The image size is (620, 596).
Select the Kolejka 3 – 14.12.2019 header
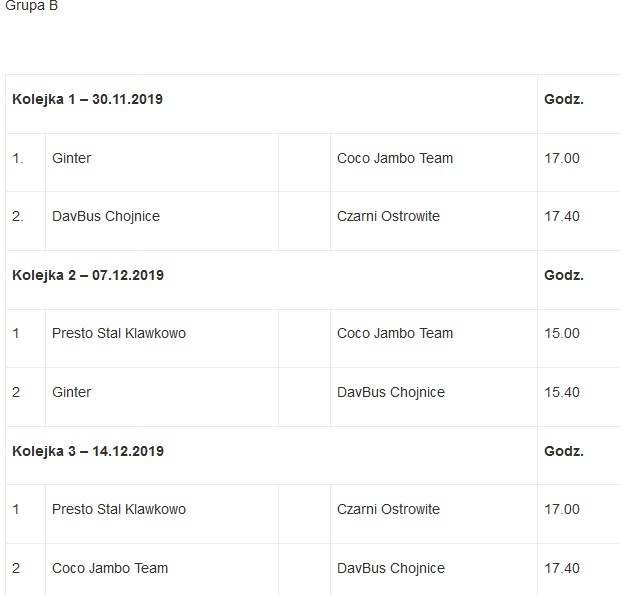point(88,451)
